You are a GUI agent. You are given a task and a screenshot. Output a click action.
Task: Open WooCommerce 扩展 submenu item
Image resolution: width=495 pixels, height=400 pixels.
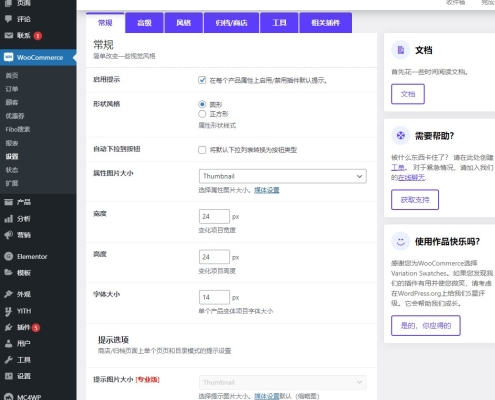[x=12, y=183]
